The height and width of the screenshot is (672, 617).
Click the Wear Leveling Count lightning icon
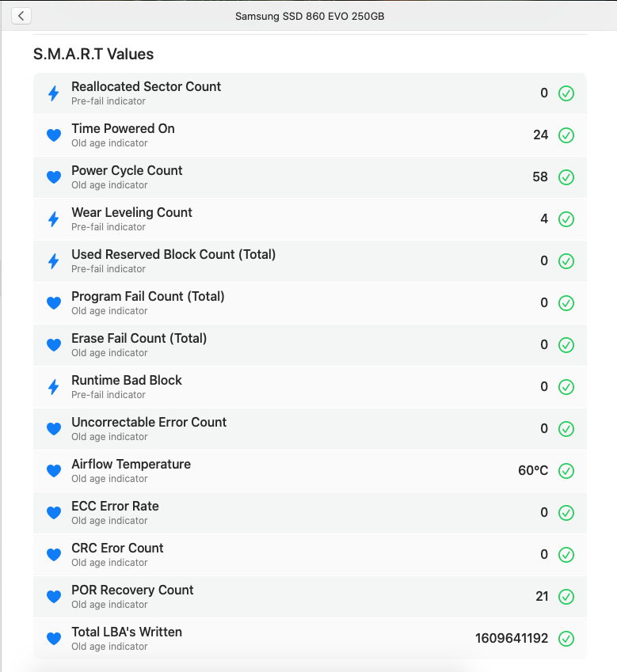54,219
